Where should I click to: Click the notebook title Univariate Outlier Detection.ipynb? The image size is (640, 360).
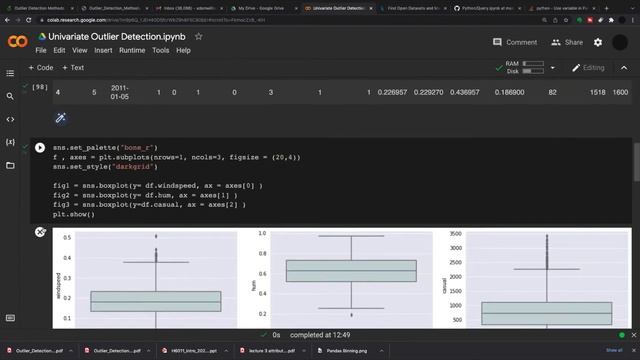[117, 37]
